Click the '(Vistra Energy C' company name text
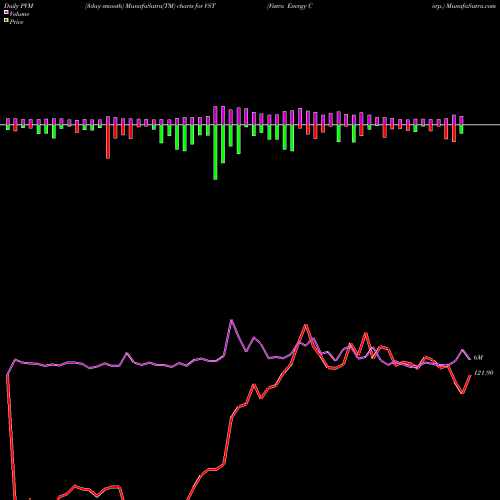Screen dimensions: 500x500 point(290,6)
